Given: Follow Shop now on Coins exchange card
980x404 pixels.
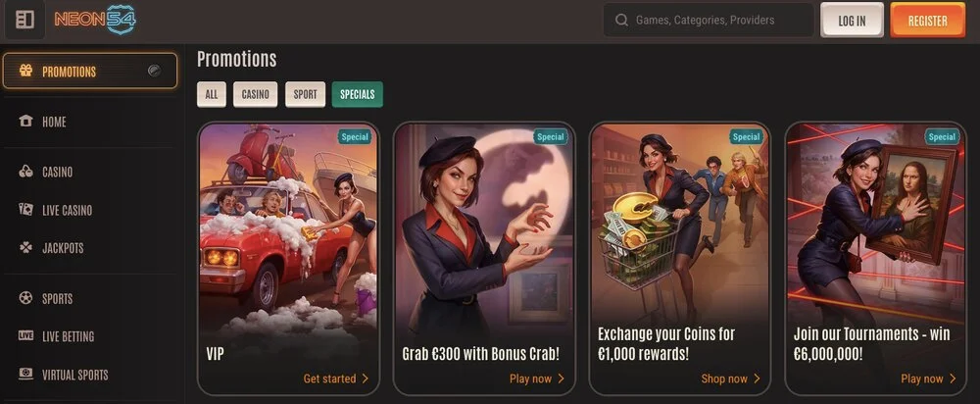Looking at the screenshot, I should pyautogui.click(x=731, y=379).
